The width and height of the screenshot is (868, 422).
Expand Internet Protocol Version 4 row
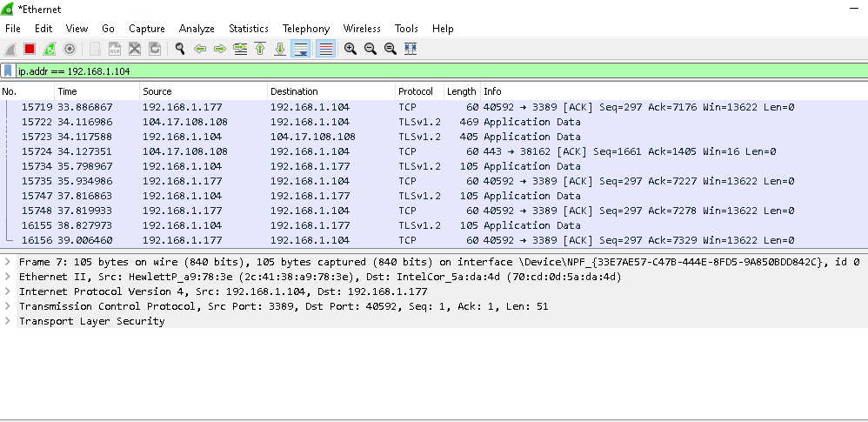(x=8, y=291)
